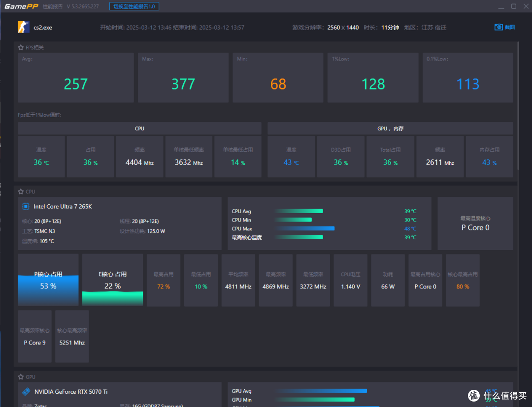Viewport: 532px width, 407px height.
Task: Click the P Core 9 value
Action: click(34, 343)
